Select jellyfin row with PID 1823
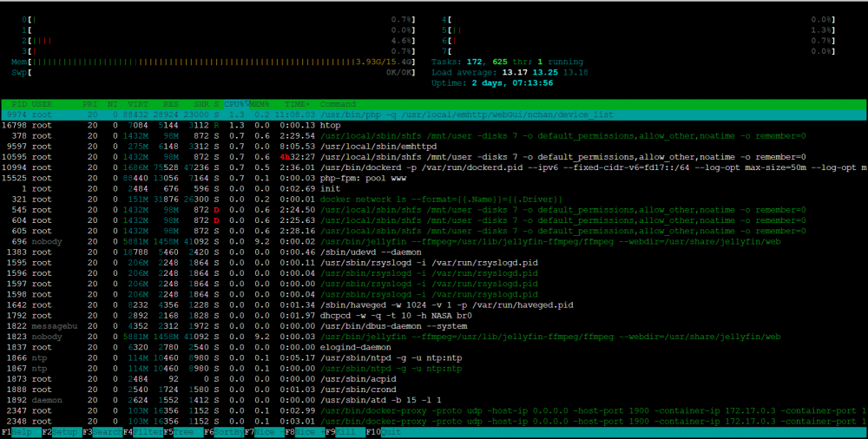868x439 pixels. pos(434,337)
